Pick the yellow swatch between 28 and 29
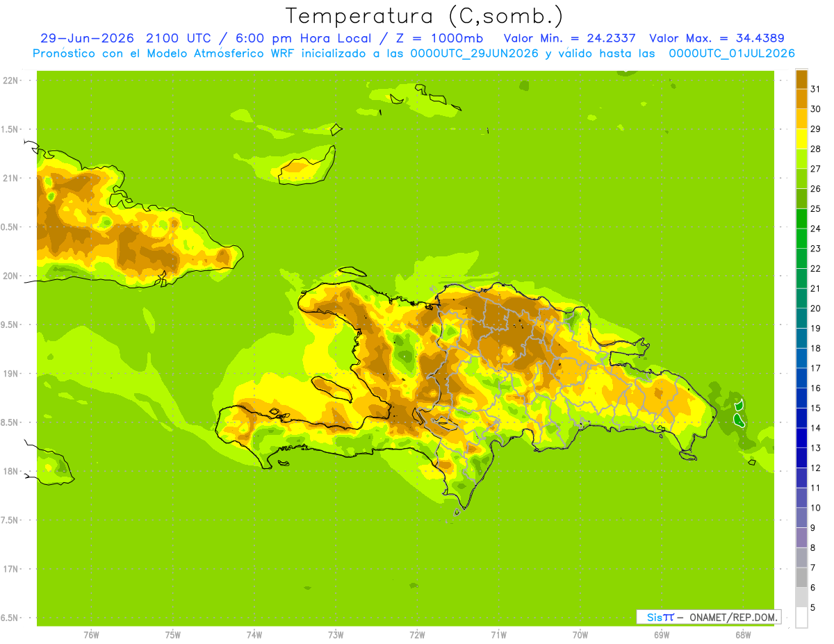The height and width of the screenshot is (644, 834). pos(801,138)
